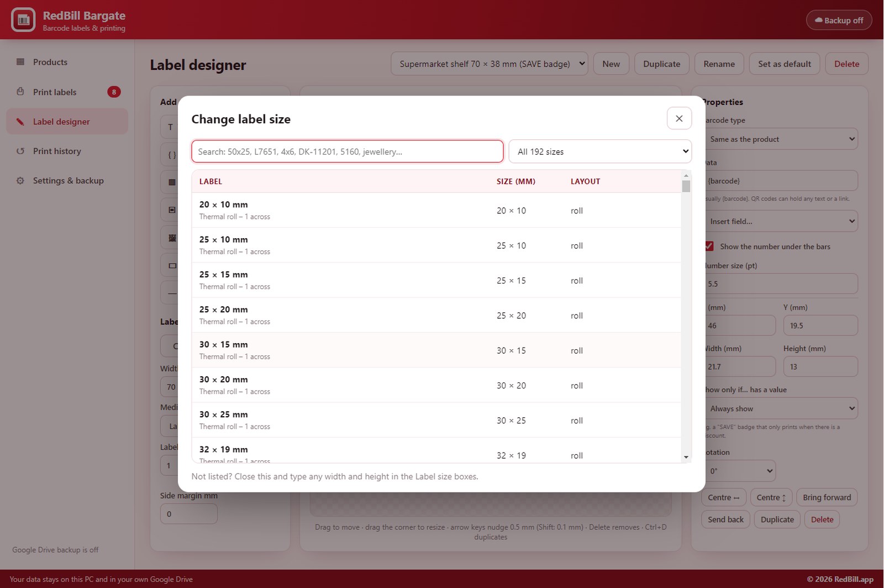
Task: Click Send back button
Action: pos(725,519)
